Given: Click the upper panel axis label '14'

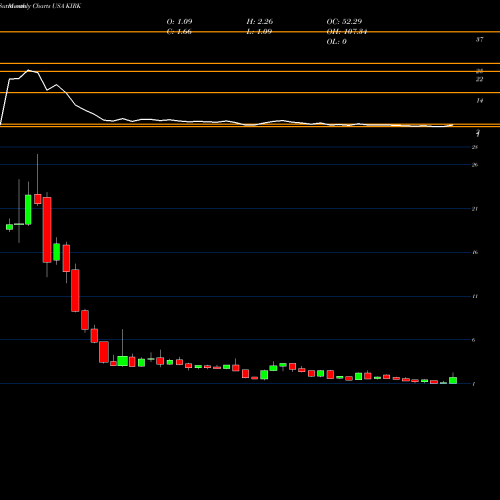Looking at the screenshot, I should coord(479,101).
